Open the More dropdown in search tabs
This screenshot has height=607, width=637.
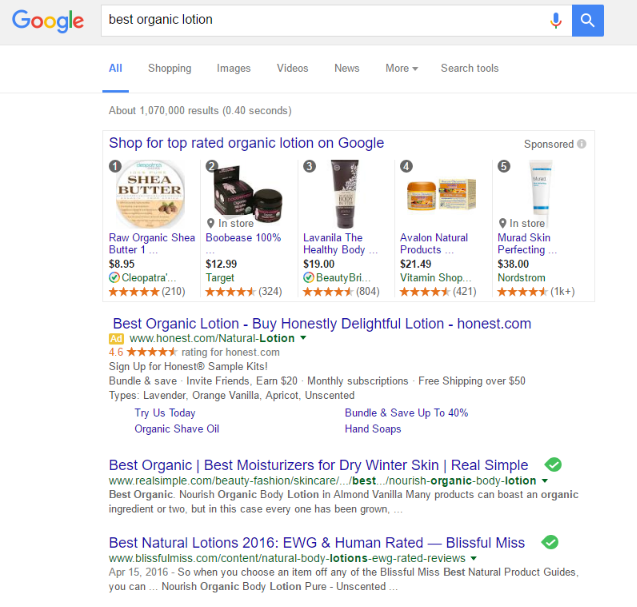coord(401,68)
